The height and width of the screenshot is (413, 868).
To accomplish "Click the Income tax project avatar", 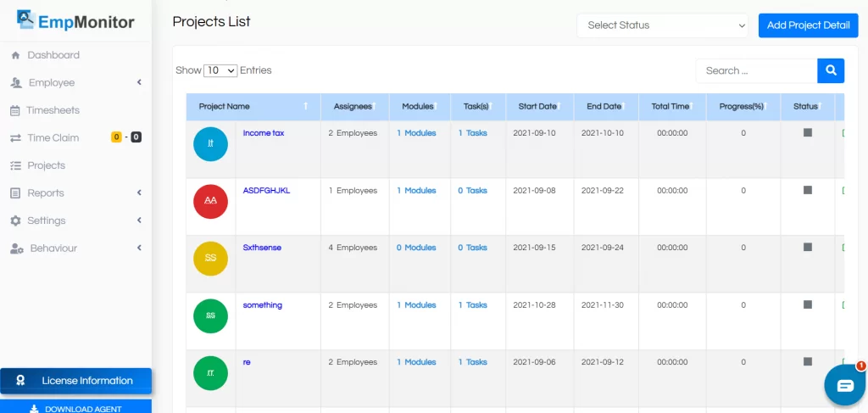I will (x=210, y=144).
